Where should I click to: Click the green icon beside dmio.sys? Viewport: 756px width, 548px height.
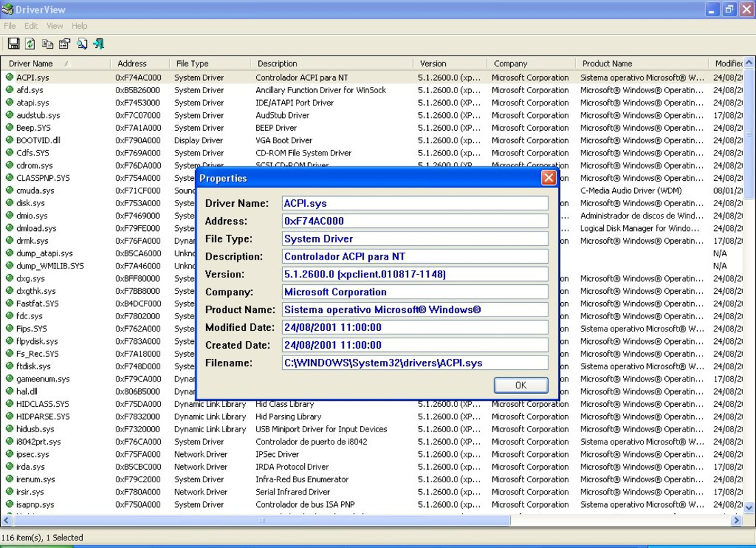click(9, 214)
